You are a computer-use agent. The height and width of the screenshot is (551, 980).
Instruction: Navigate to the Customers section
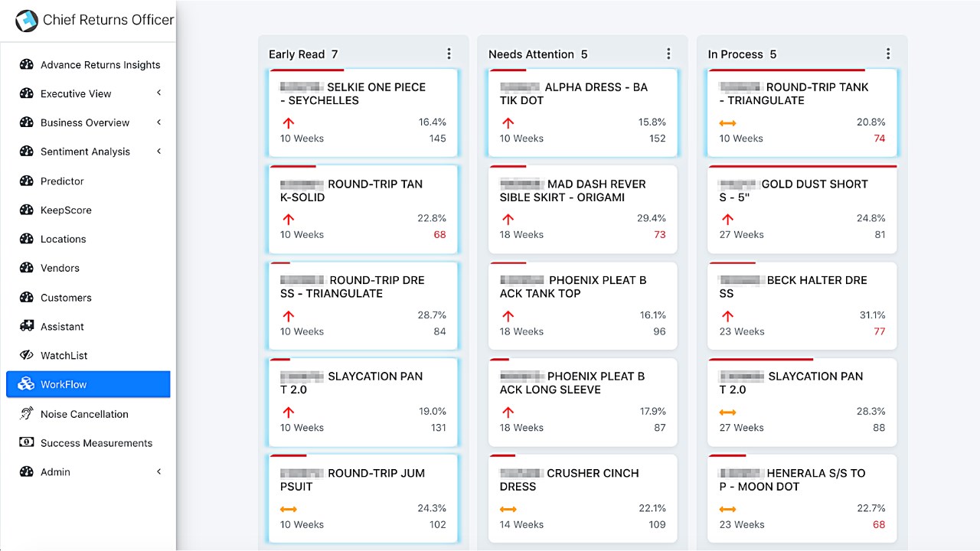coord(66,298)
